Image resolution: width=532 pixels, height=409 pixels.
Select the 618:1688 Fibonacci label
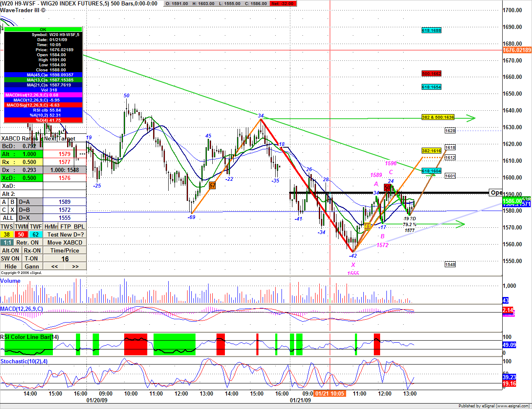[431, 30]
